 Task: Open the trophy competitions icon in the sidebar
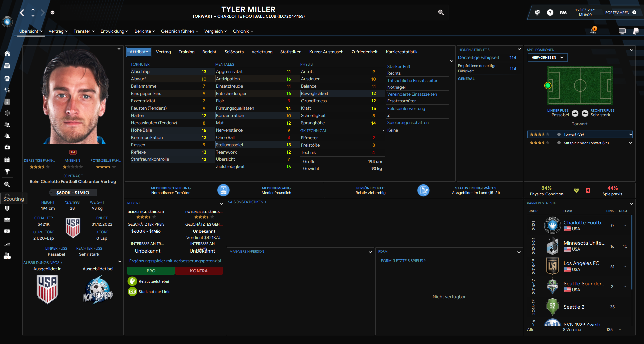[7, 171]
